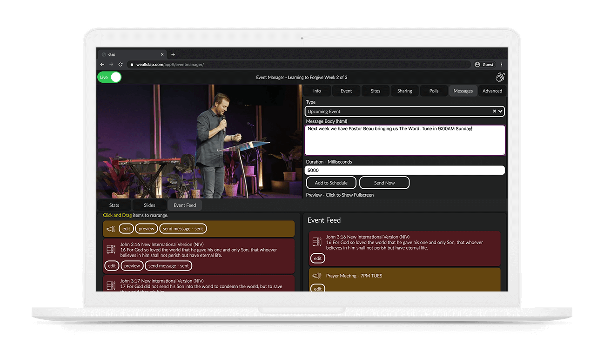Click the Add to Schedule button

point(331,183)
